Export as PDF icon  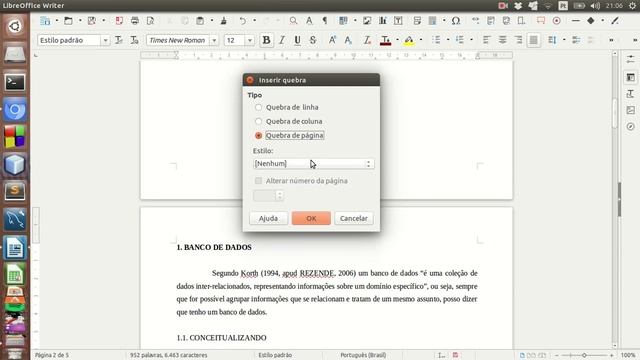pos(119,20)
